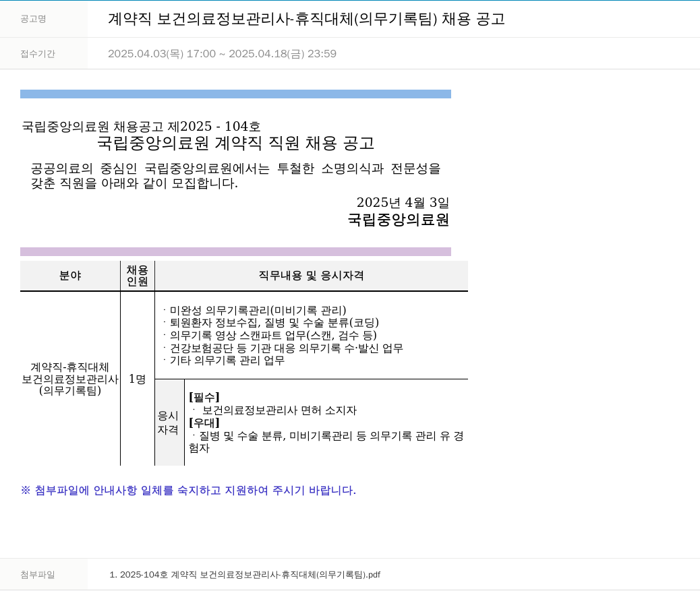Open the attached PDF file 2025-104호 link

(x=245, y=575)
